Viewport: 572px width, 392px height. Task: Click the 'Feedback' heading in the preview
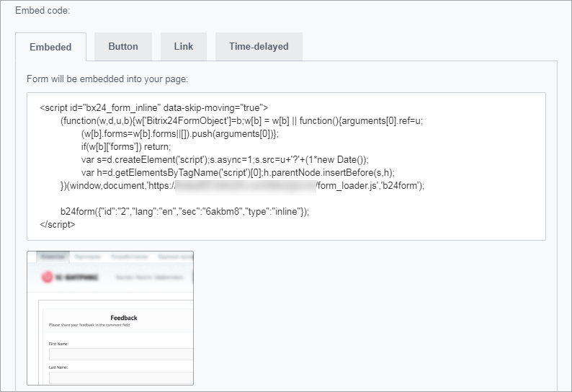point(124,318)
